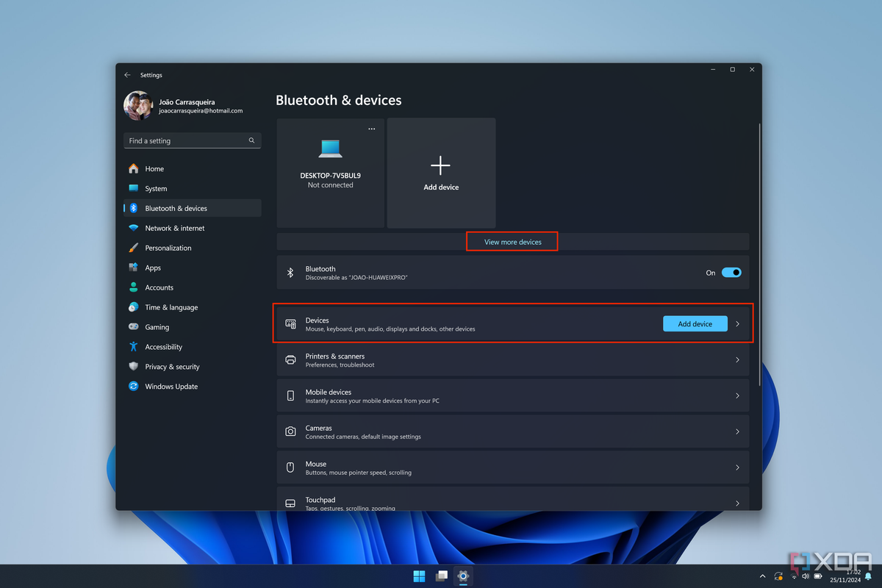Expand the Mouse settings chevron
Image resolution: width=882 pixels, height=588 pixels.
pos(737,467)
